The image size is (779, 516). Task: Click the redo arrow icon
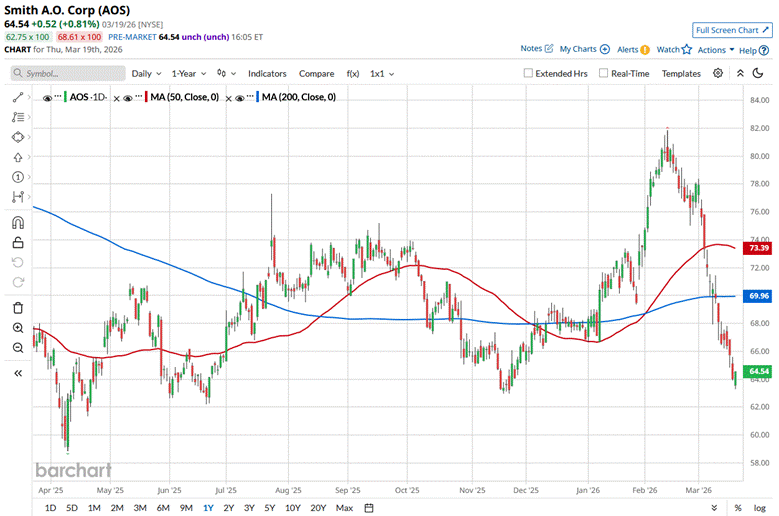pos(18,282)
